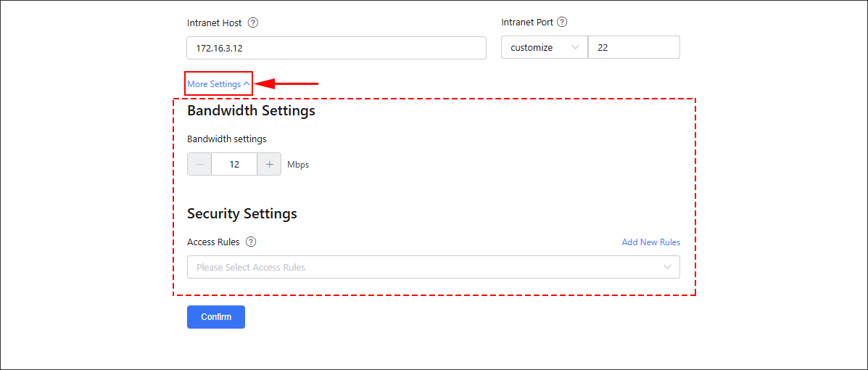Screen dimensions: 868x370
Task: Click the Security Settings heading
Action: click(242, 213)
